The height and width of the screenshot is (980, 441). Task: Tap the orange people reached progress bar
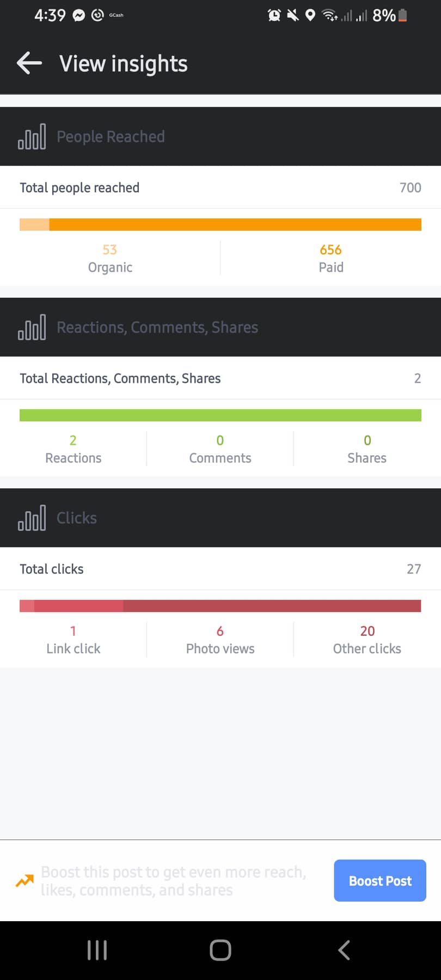coord(220,224)
